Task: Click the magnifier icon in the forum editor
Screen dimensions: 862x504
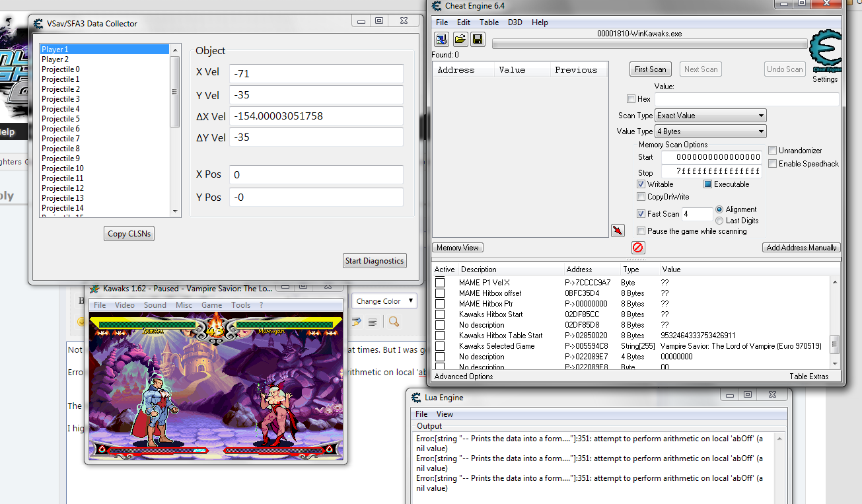Action: 394,322
